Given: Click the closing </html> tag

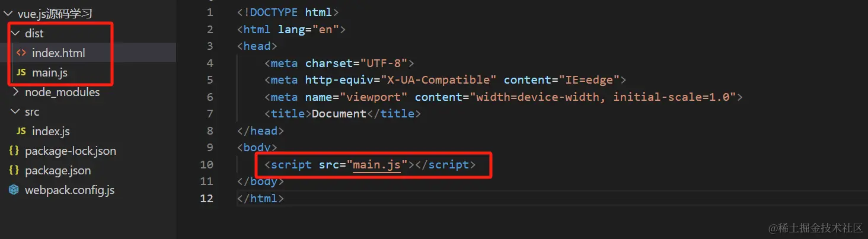Looking at the screenshot, I should coord(260,198).
